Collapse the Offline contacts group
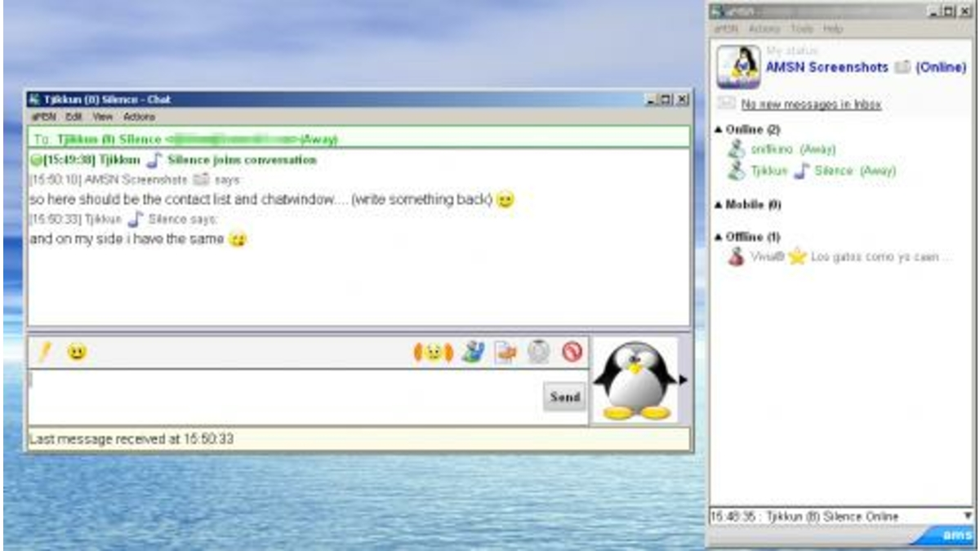This screenshot has width=980, height=551. 718,237
